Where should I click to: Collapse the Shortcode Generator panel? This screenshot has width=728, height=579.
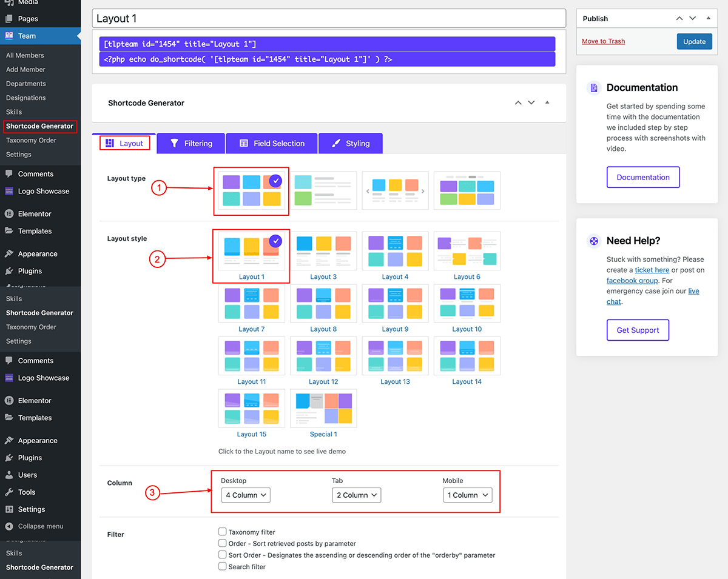(x=547, y=102)
